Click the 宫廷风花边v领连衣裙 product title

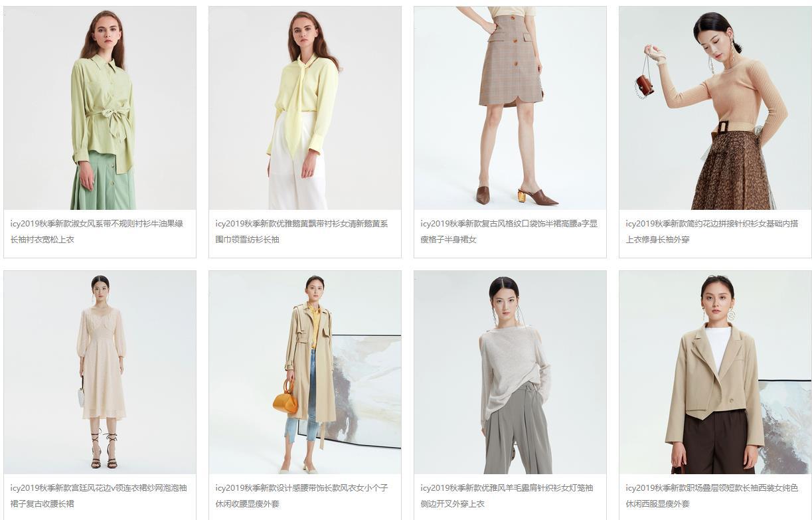(x=99, y=495)
